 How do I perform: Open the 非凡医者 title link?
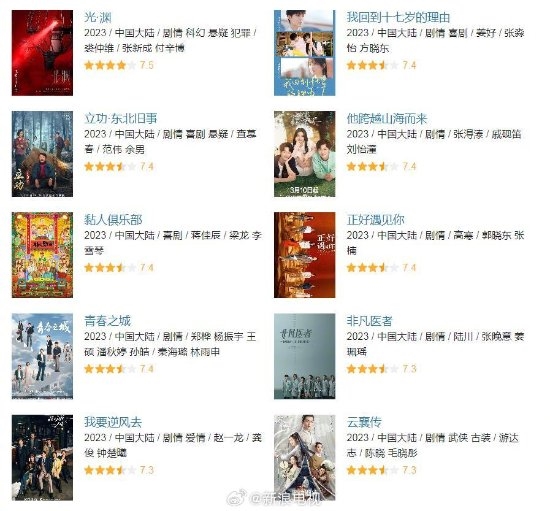click(369, 321)
